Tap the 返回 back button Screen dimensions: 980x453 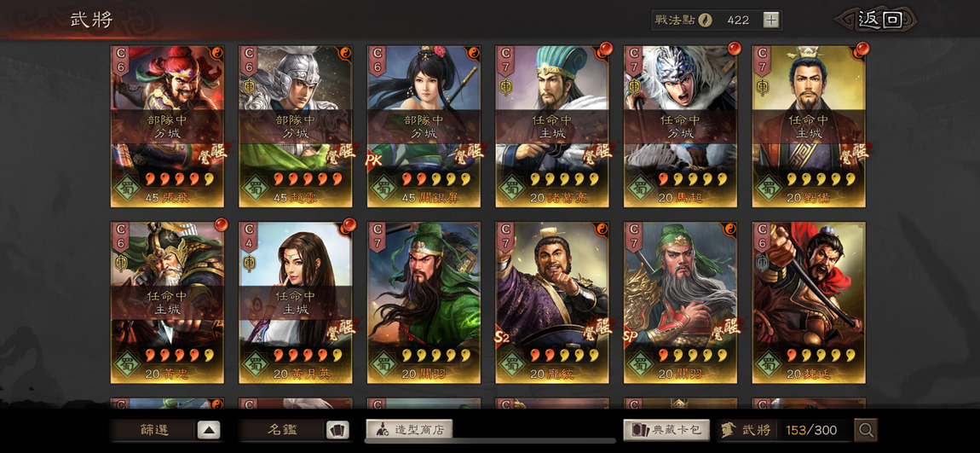879,20
